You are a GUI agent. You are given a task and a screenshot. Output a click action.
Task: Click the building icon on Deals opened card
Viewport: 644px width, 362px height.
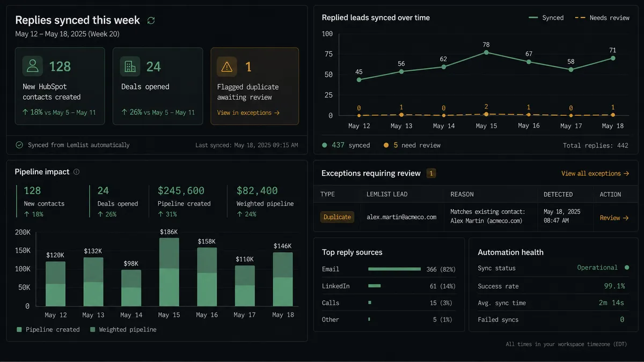(130, 67)
